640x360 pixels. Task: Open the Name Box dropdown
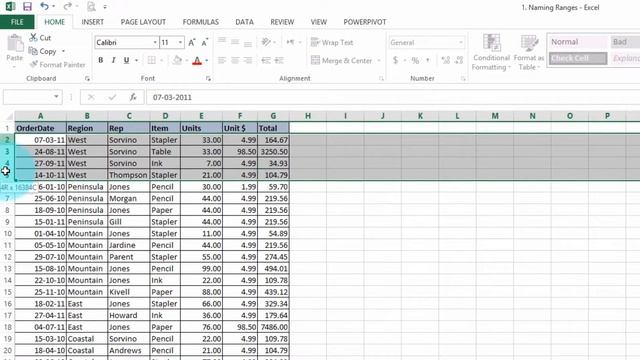click(56, 97)
